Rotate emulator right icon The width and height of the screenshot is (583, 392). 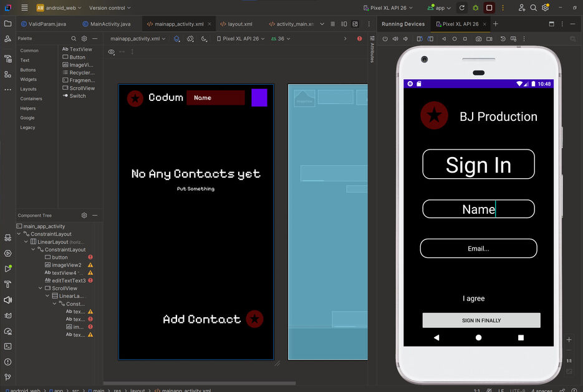coord(431,39)
